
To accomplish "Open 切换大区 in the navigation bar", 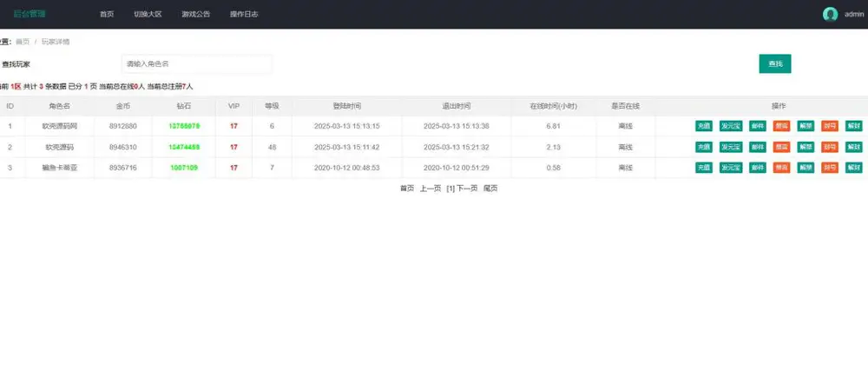I will (x=148, y=15).
